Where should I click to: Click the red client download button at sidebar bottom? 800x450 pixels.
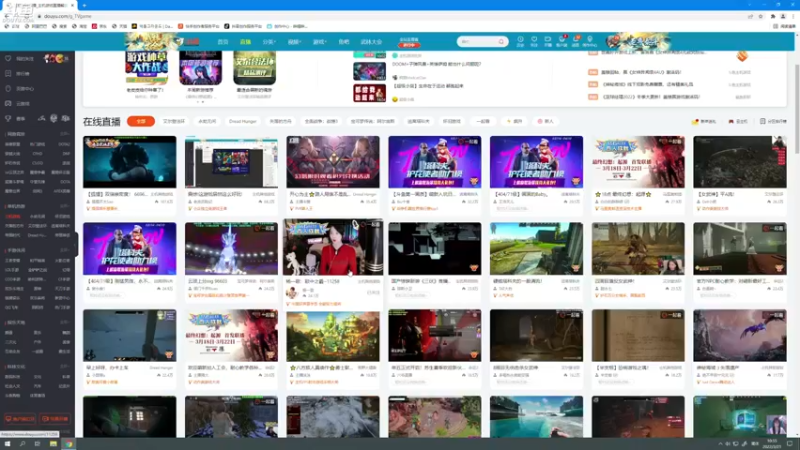(x=20, y=419)
